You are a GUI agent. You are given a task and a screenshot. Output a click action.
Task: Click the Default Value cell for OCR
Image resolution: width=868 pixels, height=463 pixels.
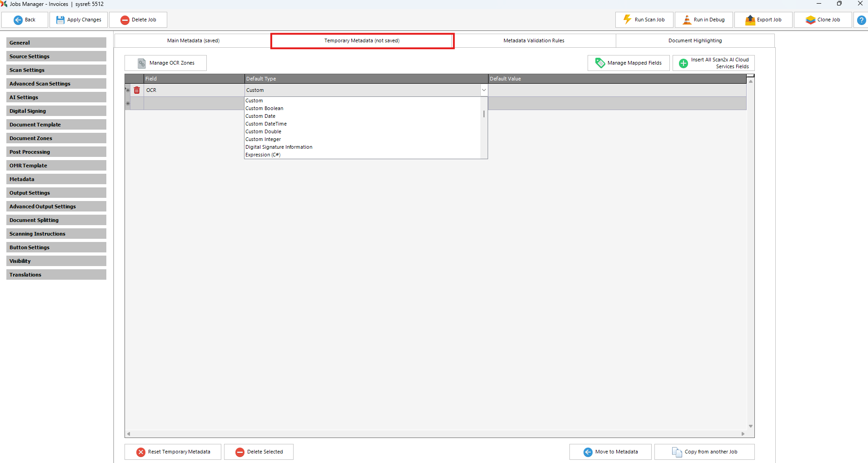(617, 90)
